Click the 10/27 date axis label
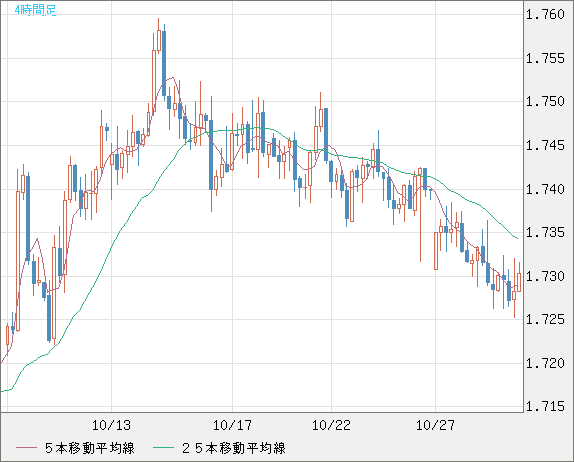 (x=435, y=425)
